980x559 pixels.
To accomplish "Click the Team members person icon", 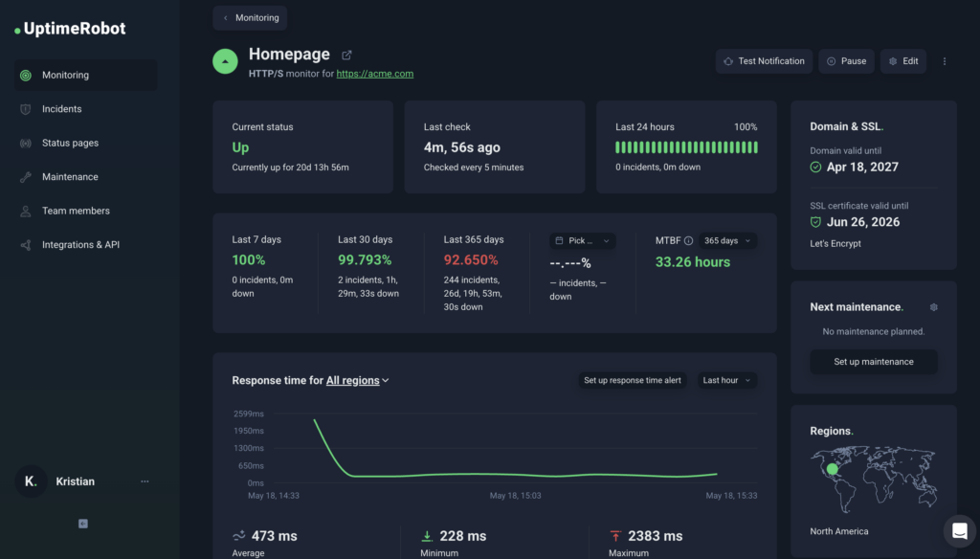I will pos(26,212).
